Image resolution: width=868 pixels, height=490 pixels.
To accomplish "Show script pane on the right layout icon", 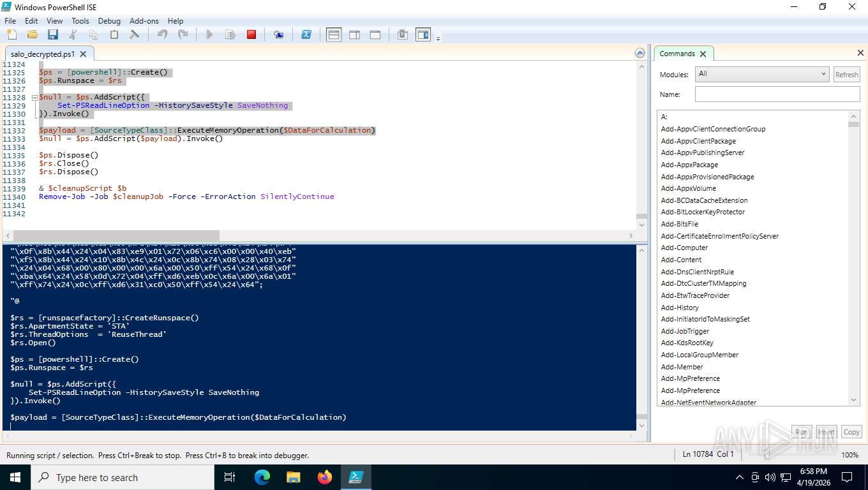I will click(x=354, y=34).
